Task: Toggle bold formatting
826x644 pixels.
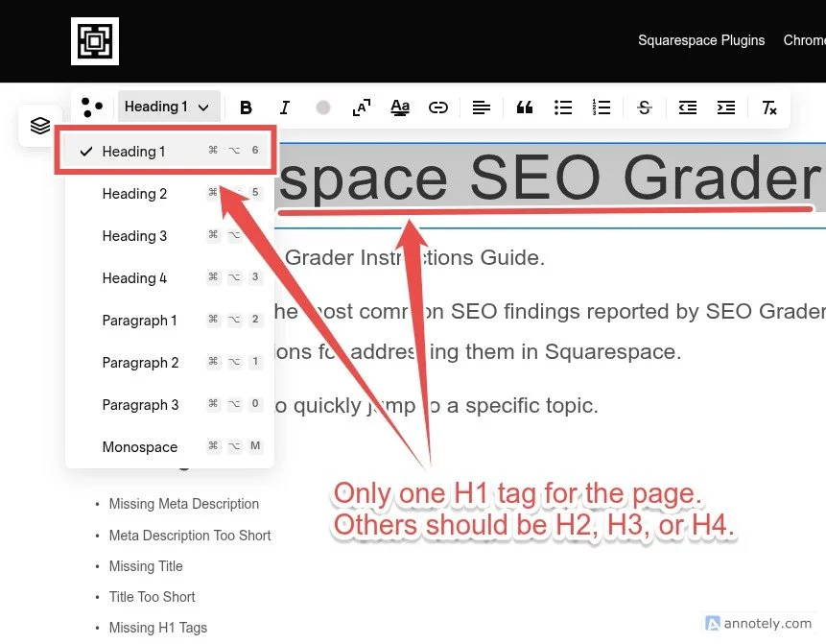Action: coord(246,107)
